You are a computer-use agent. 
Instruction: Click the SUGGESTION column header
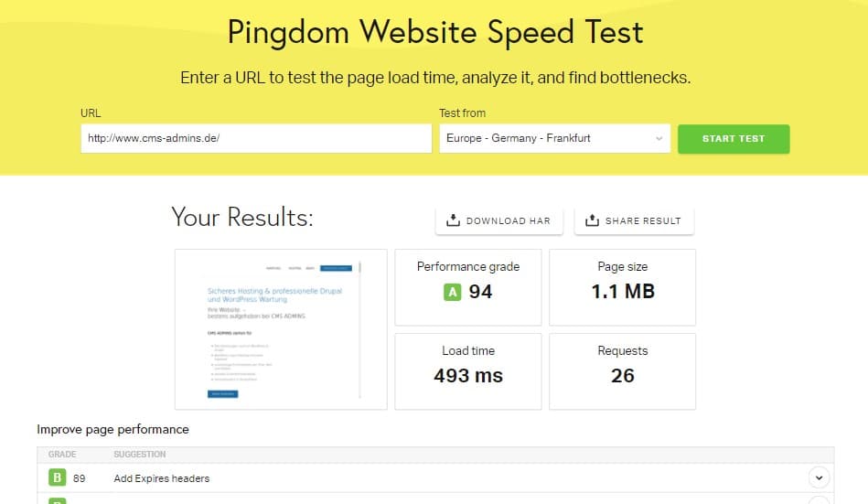(x=140, y=455)
